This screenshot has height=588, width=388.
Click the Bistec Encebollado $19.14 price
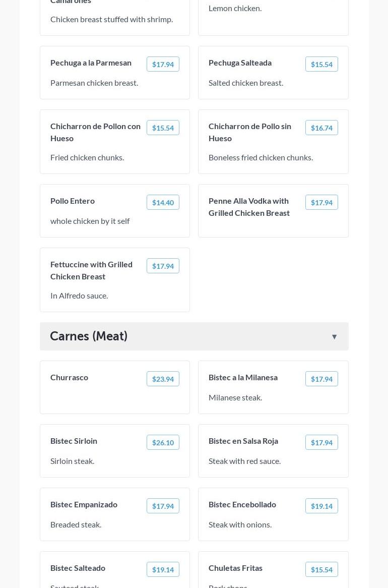(x=321, y=506)
